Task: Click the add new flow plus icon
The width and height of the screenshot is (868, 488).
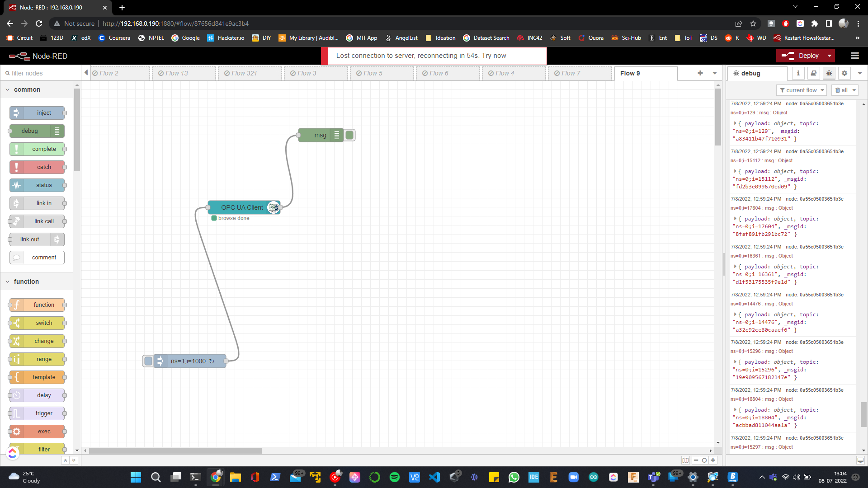Action: coord(700,73)
